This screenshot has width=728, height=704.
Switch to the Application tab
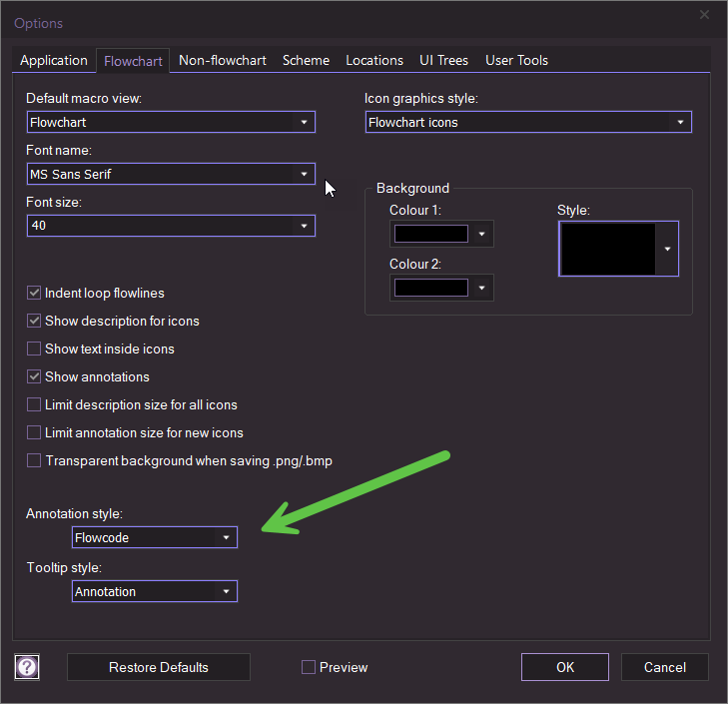point(54,60)
